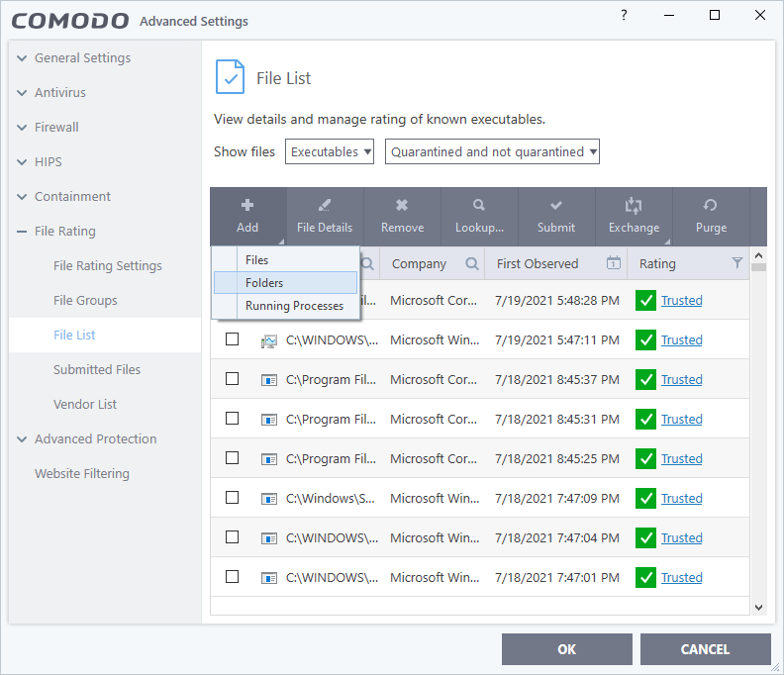Open Vendor List page
Image resolution: width=784 pixels, height=675 pixels.
[x=85, y=405]
